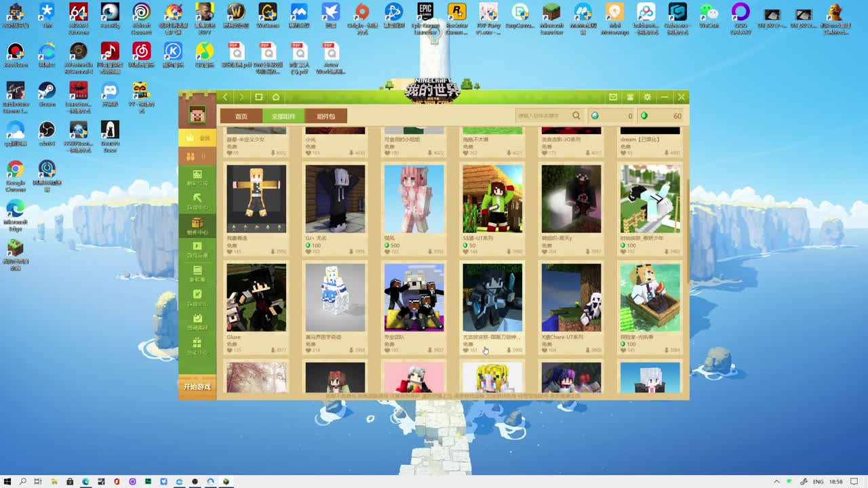Open the Rockstar Games Launcher shortcut
Image resolution: width=868 pixels, height=488 pixels.
point(457,18)
